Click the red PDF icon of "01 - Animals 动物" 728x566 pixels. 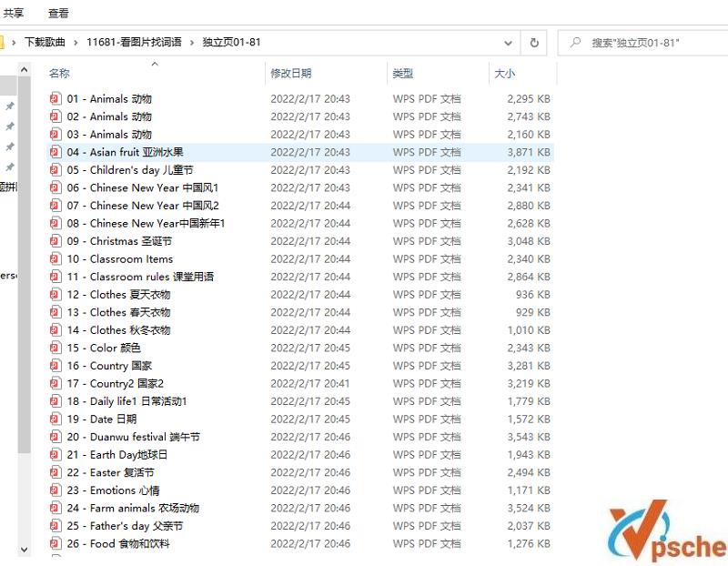coord(55,98)
